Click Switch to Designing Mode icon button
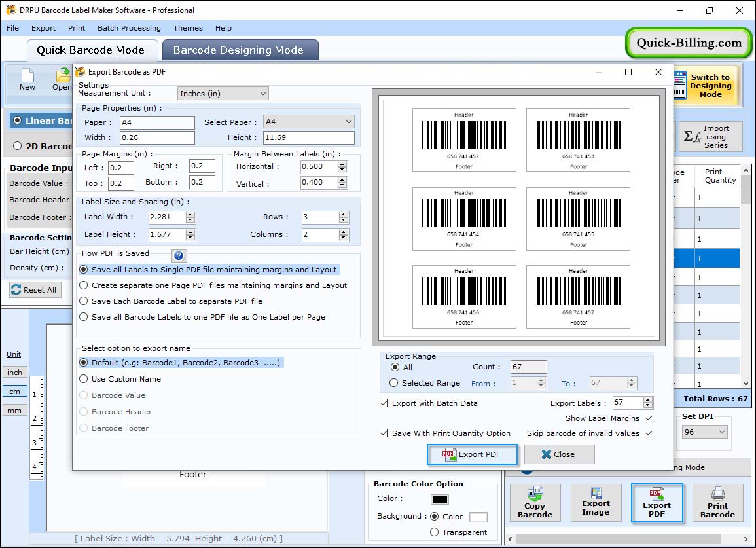The width and height of the screenshot is (756, 548). tap(680, 85)
